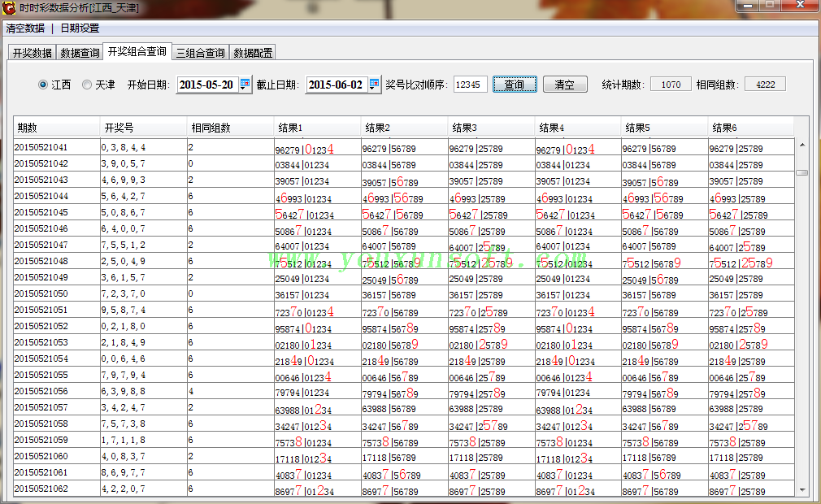Screen dimensions: 821x504
Task: Select row 20150521056
Action: (404, 391)
